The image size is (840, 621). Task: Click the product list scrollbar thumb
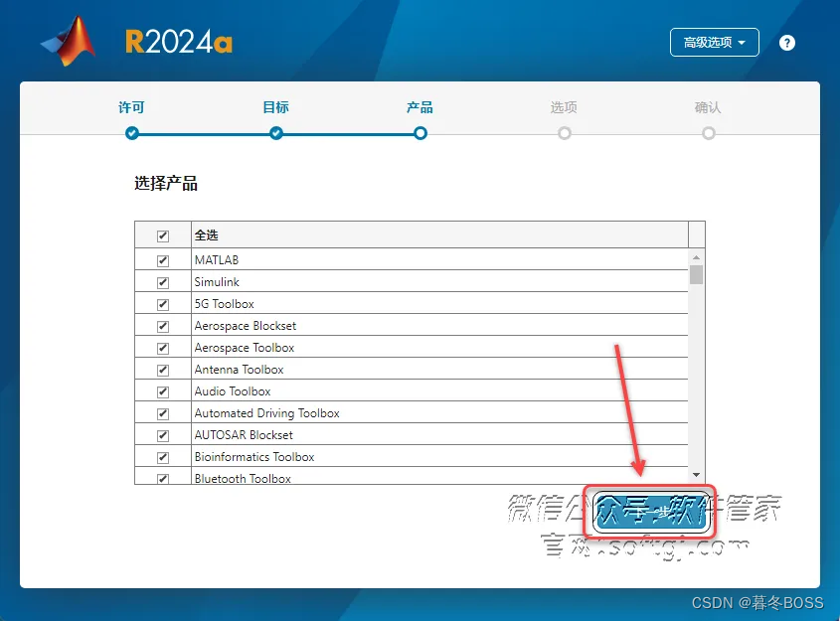[697, 275]
